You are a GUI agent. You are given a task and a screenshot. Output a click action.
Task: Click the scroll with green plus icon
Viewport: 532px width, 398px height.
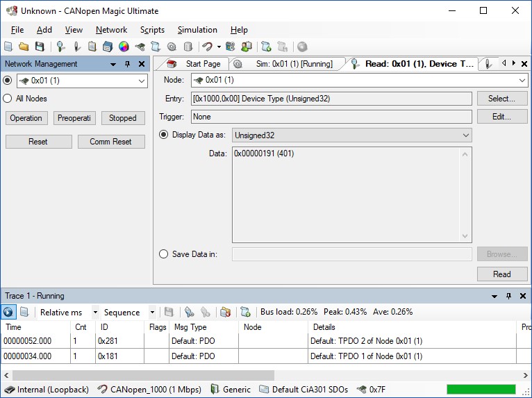pos(266,47)
